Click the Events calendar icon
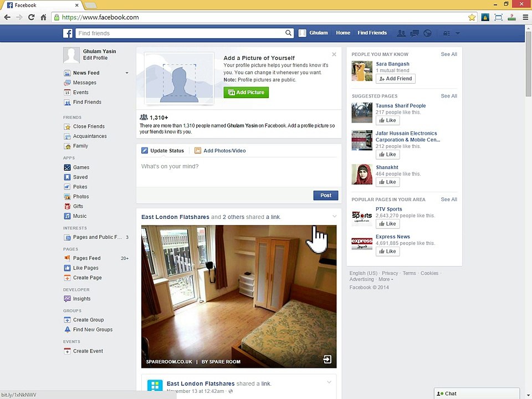The height and width of the screenshot is (399, 532). [x=67, y=93]
